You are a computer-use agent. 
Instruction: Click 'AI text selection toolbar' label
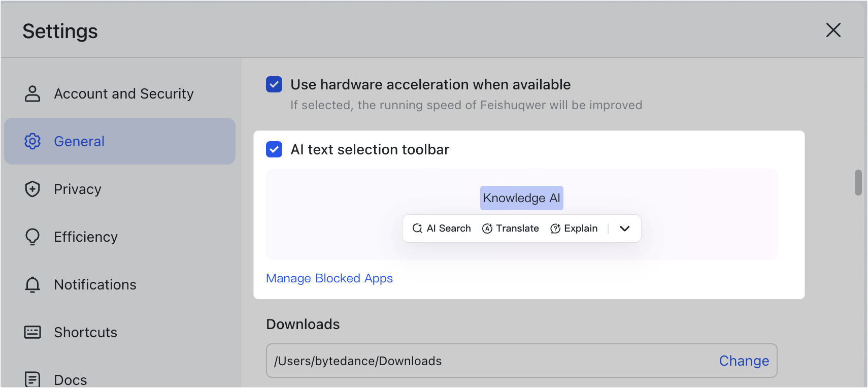click(x=370, y=149)
